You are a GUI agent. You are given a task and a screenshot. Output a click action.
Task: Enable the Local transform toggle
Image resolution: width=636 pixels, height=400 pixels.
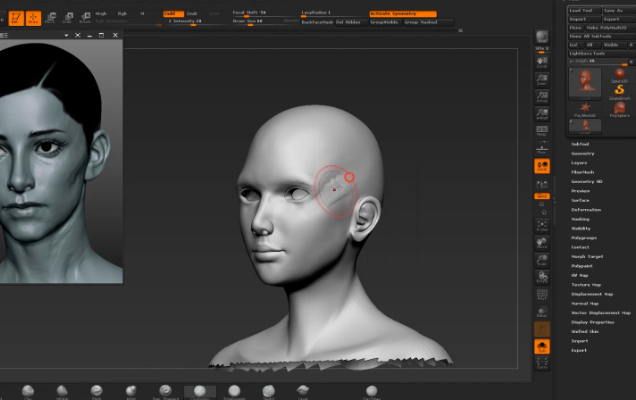click(x=542, y=167)
